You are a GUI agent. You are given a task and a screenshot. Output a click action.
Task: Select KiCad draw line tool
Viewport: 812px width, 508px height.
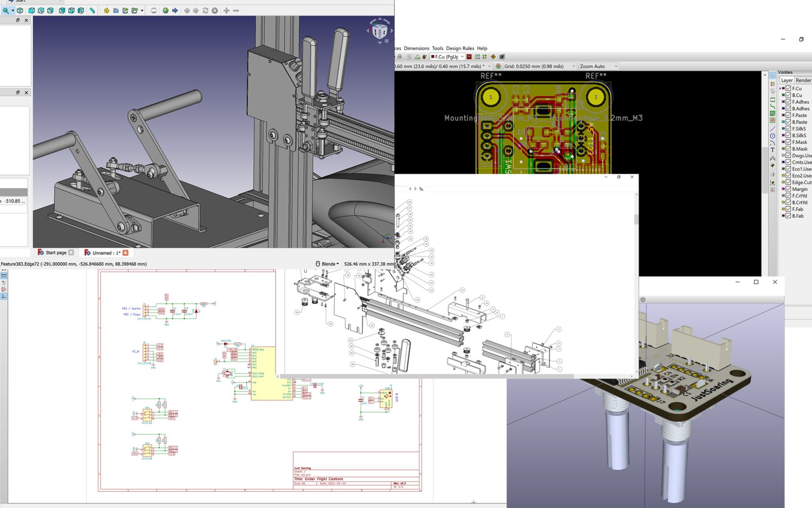[772, 129]
